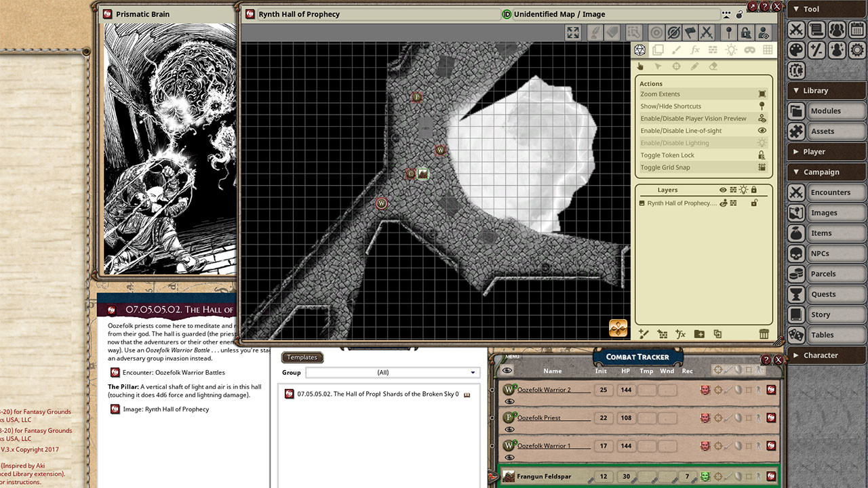Toggle the lock icon on Rynth Hall layer
868x488 pixels.
pos(755,202)
